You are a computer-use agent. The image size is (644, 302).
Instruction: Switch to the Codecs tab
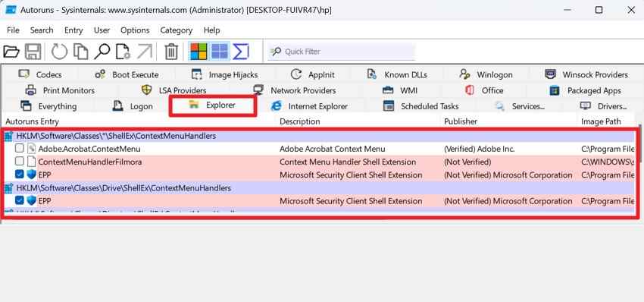40,74
